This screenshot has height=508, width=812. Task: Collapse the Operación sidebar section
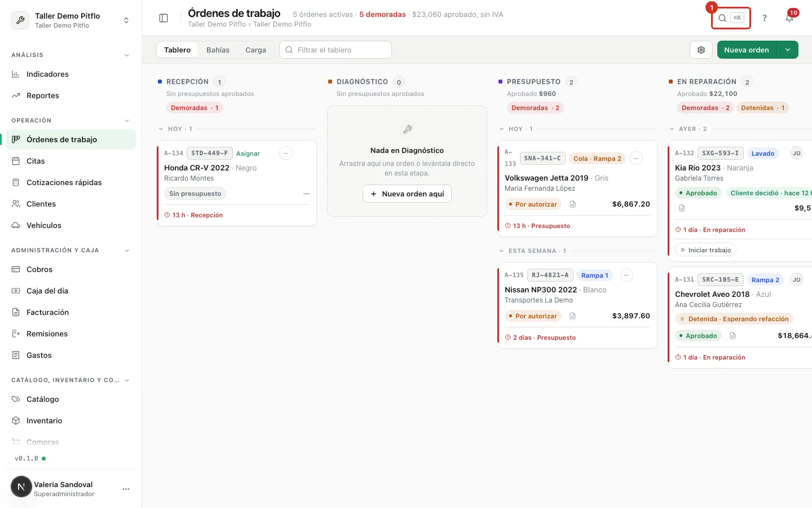127,121
